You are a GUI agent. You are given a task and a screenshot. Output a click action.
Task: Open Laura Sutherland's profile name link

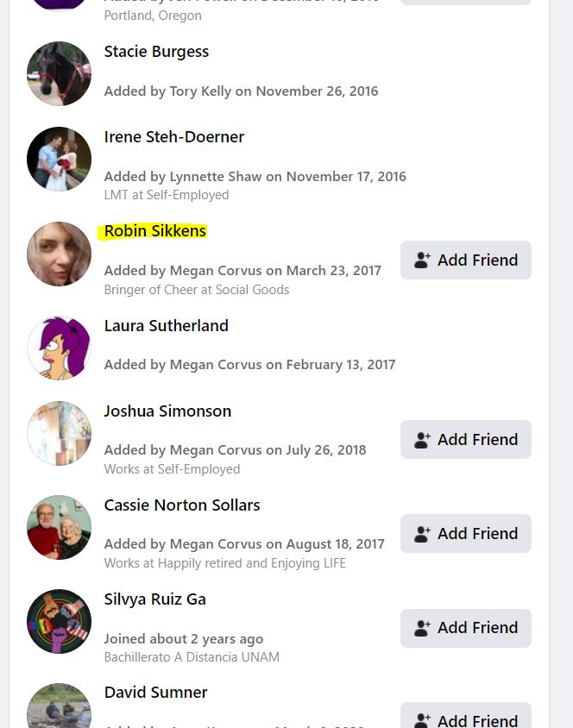point(167,325)
